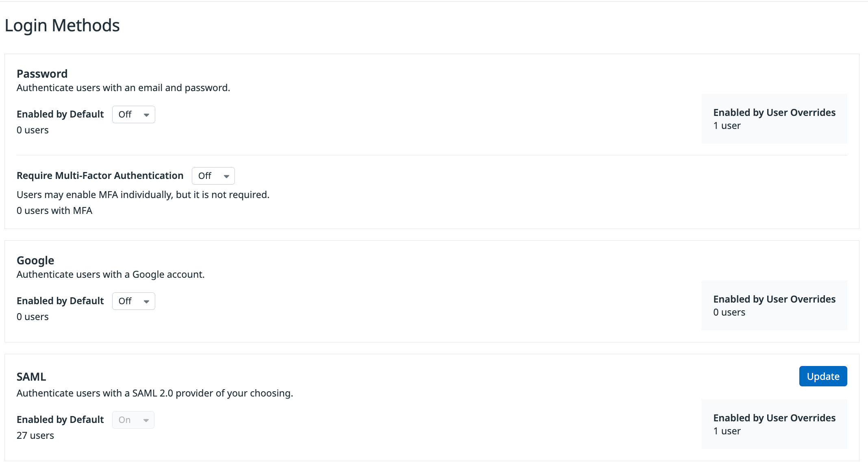Open Google Enabled by Default dropdown

(x=133, y=301)
